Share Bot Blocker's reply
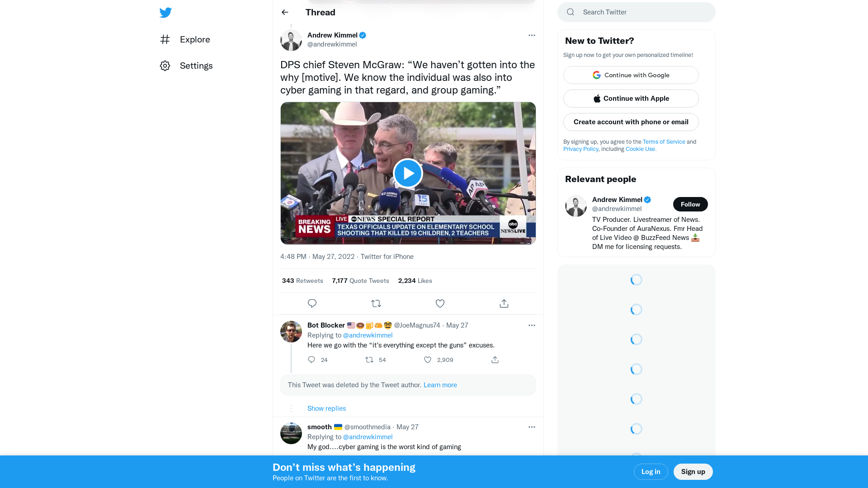The image size is (868, 488). [495, 360]
